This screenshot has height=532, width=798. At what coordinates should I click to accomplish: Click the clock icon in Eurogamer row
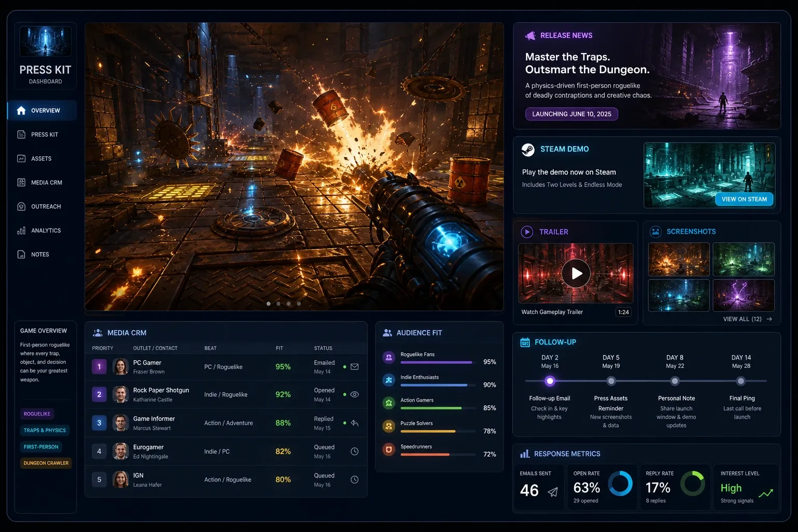(355, 451)
